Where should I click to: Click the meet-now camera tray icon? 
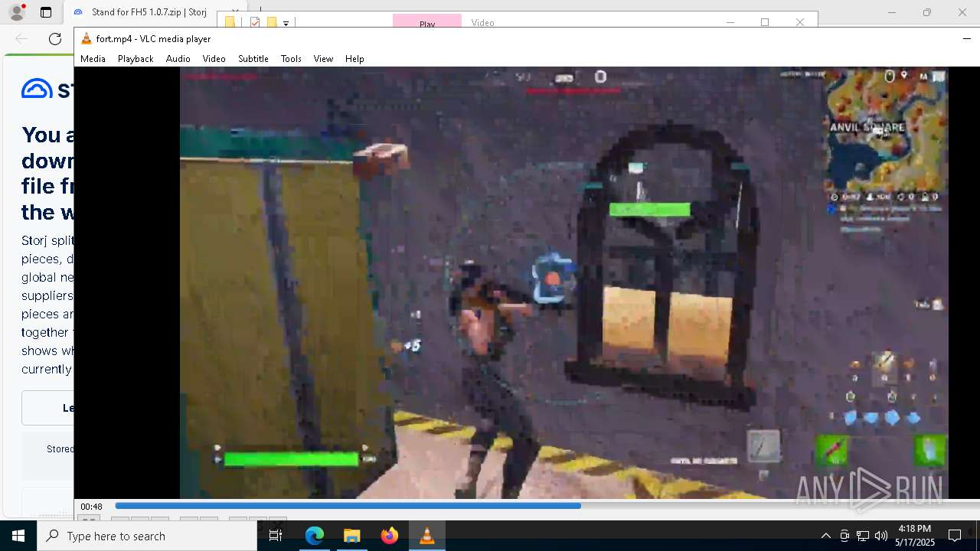[844, 536]
